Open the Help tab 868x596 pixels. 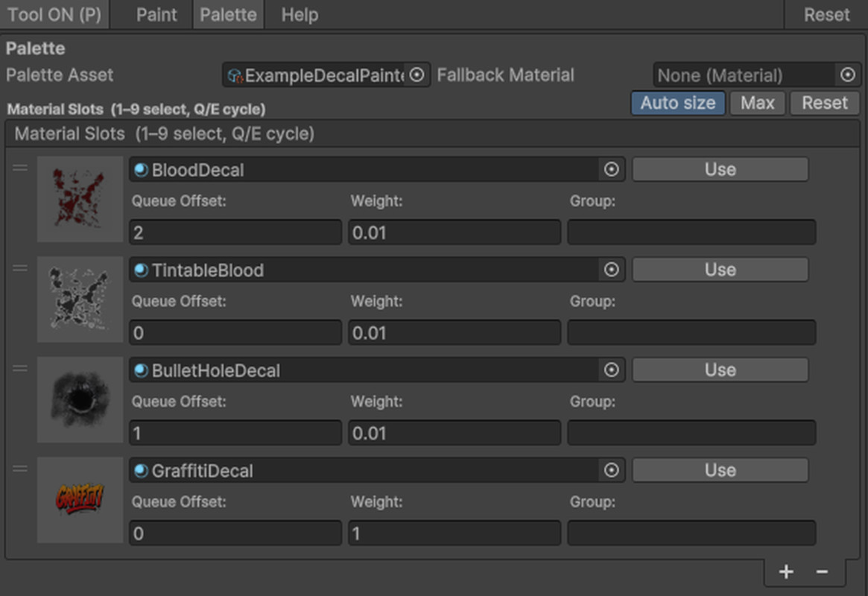click(300, 15)
